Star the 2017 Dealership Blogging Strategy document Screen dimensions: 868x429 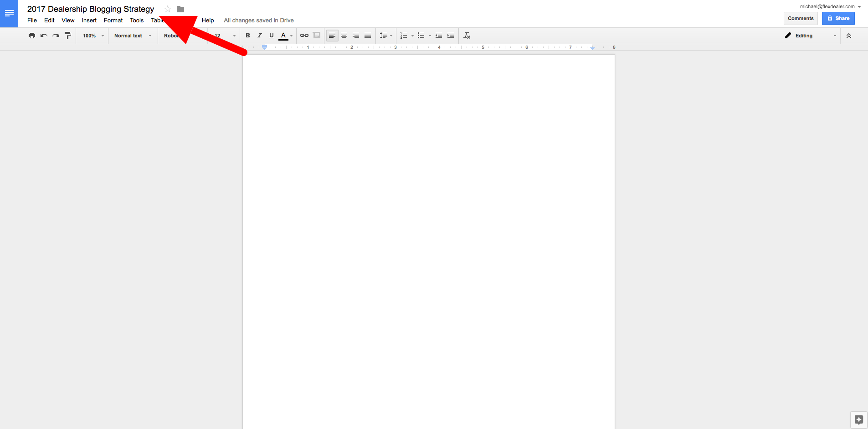point(168,9)
